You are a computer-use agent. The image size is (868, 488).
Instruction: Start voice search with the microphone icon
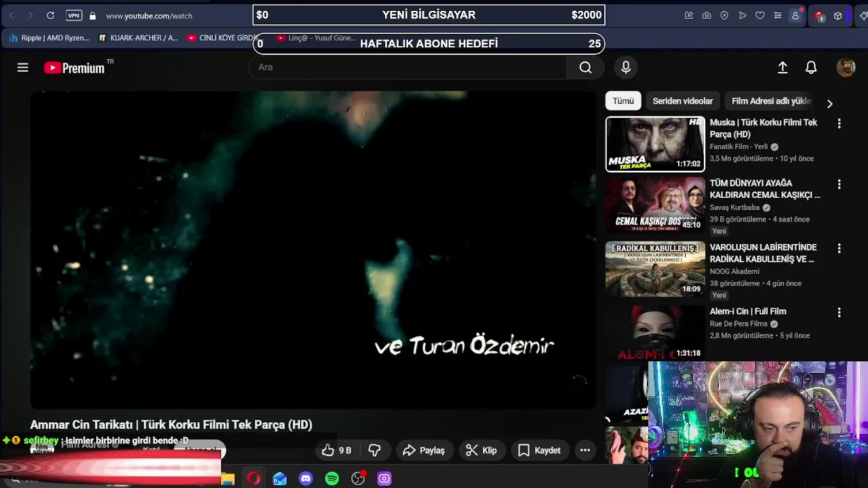[626, 67]
